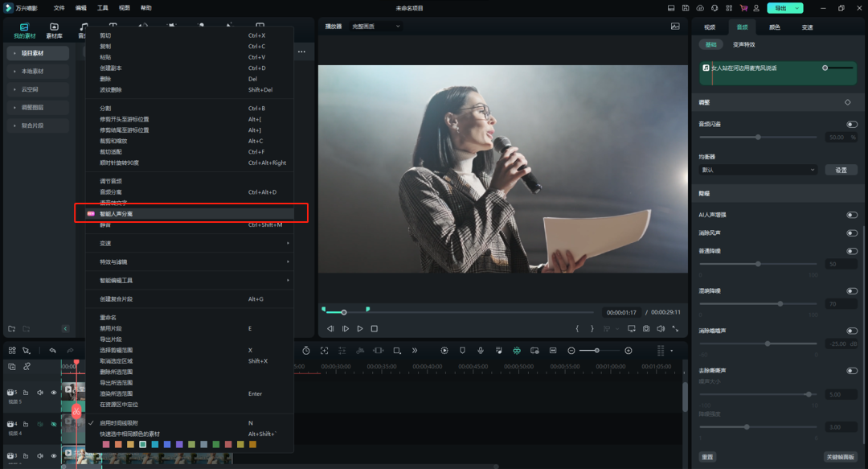Image resolution: width=868 pixels, height=469 pixels.
Task: Click the 重置 reset button
Action: (707, 457)
